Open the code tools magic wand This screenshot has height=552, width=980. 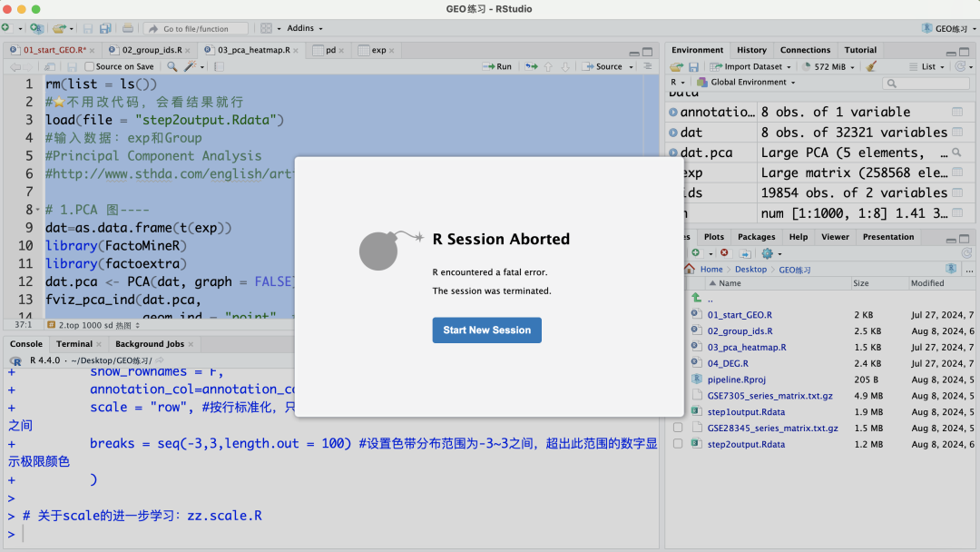pyautogui.click(x=190, y=66)
